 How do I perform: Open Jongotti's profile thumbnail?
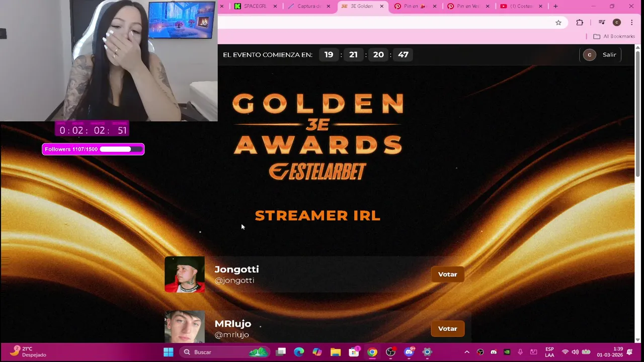[x=185, y=275]
